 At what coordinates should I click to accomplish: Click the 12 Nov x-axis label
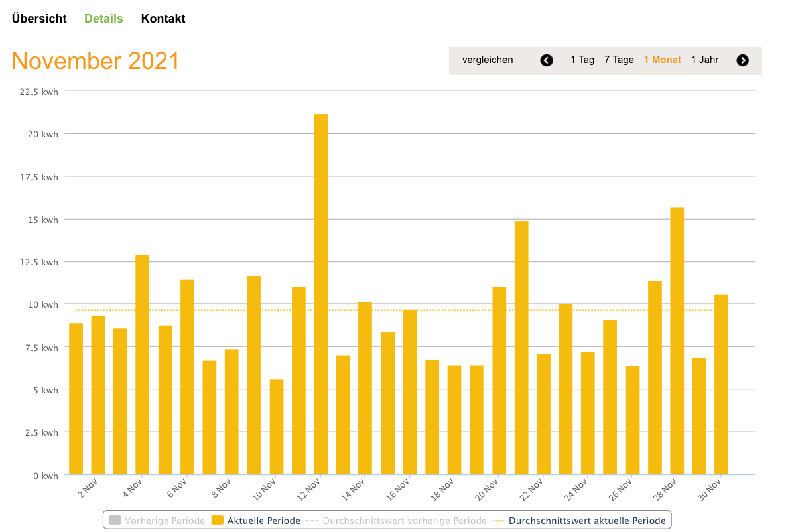coord(309,490)
